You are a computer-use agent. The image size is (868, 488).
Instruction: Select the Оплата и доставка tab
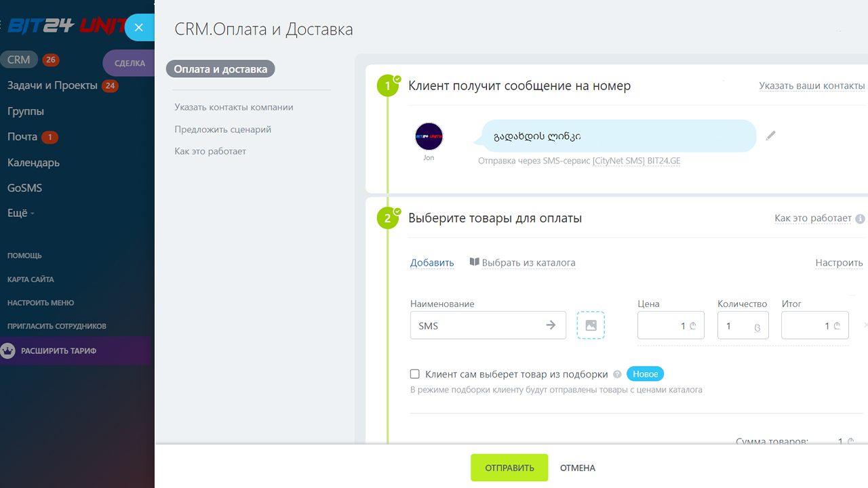(220, 69)
